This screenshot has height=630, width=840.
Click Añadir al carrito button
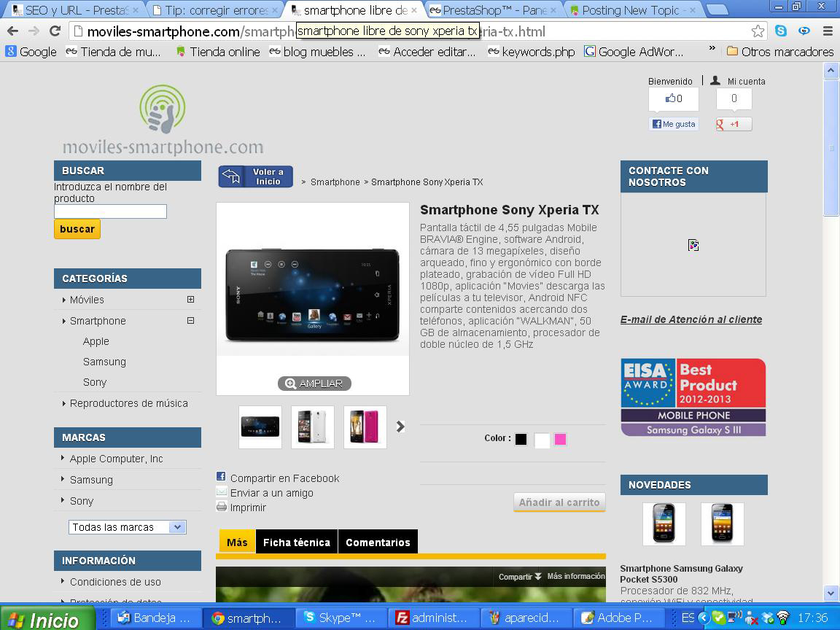click(x=559, y=502)
